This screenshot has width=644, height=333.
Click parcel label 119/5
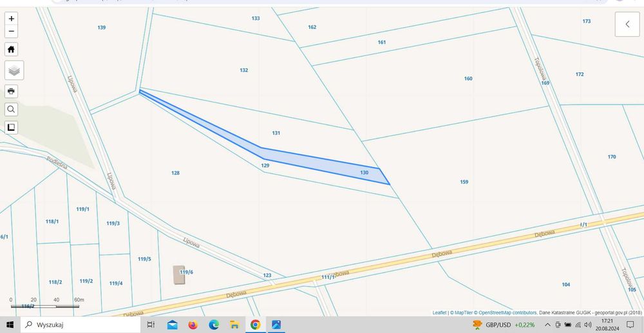[144, 259]
